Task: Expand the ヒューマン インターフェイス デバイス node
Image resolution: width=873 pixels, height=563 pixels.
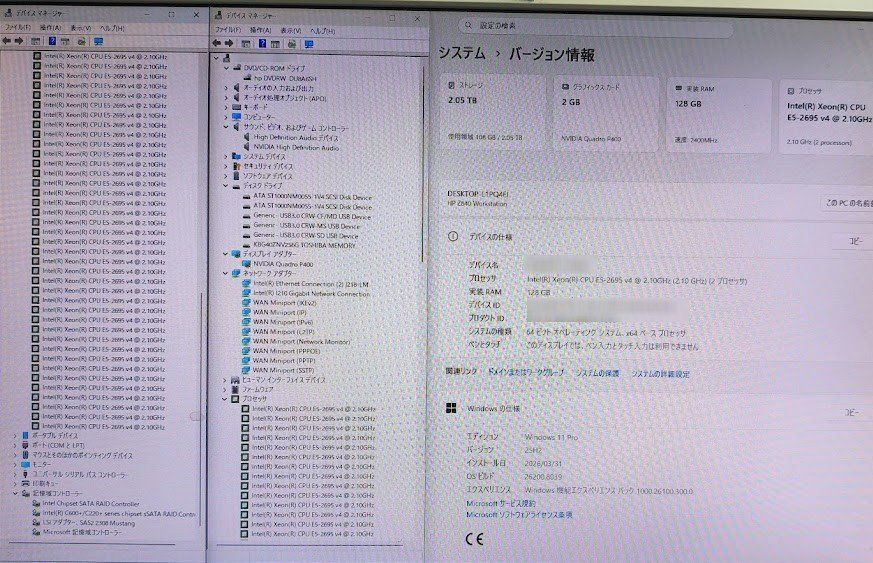Action: (x=225, y=380)
